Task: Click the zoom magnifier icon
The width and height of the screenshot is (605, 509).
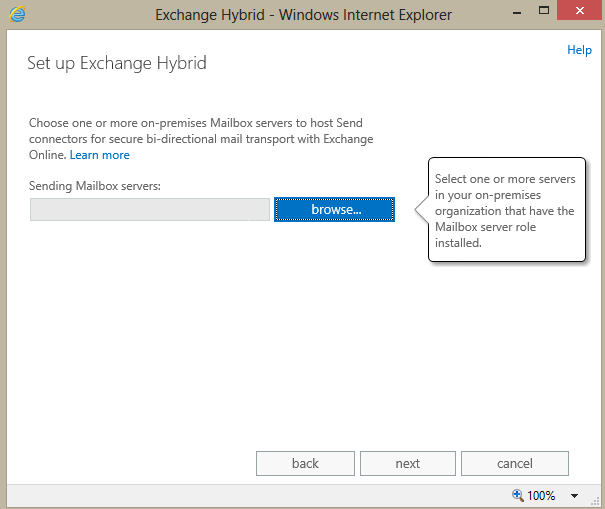Action: (517, 495)
